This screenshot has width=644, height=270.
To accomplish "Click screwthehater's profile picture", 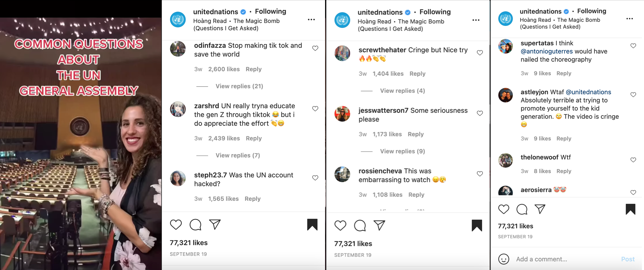I will click(342, 54).
